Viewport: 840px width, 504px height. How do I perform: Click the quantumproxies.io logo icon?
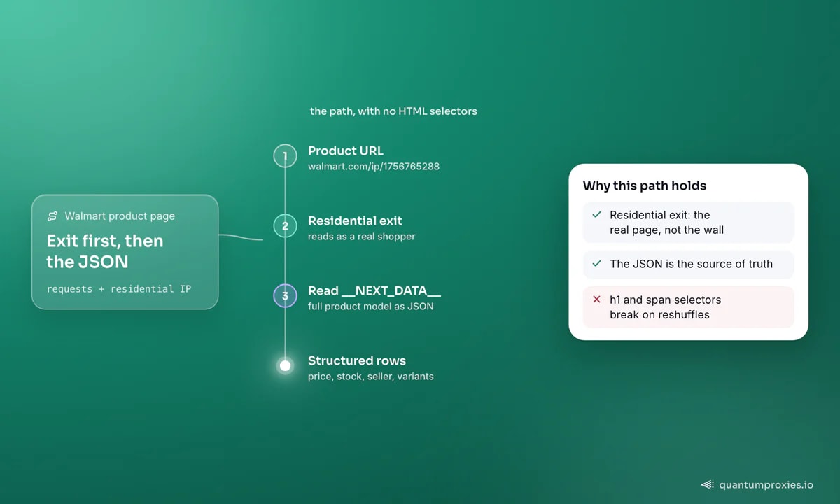coord(708,484)
